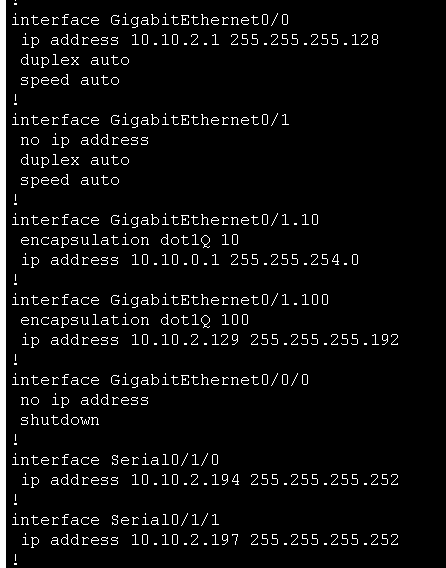Click 'encapsulation dot1Q 100' line
The image size is (446, 568).
coord(134,320)
